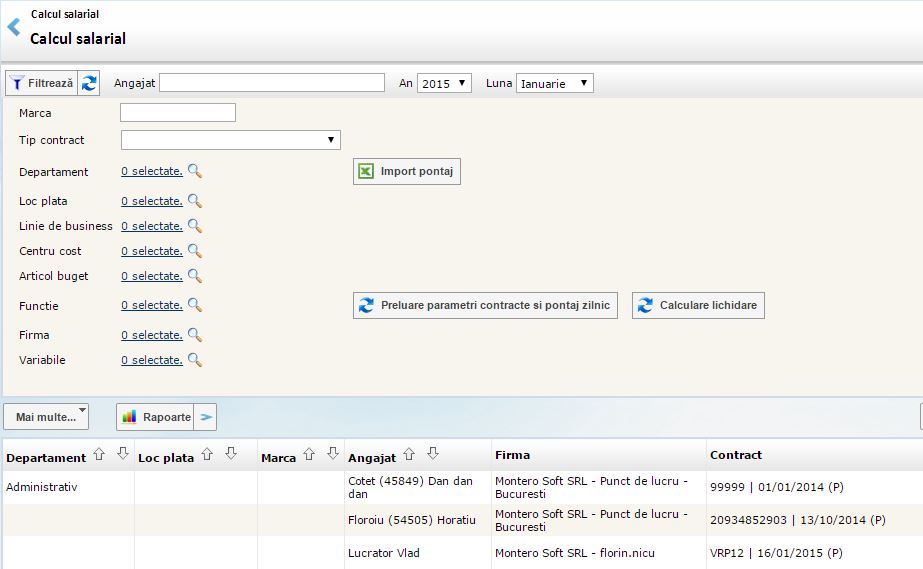The height and width of the screenshot is (569, 923).
Task: Click the back arrow beside Calcul salarial
Action: [13, 28]
